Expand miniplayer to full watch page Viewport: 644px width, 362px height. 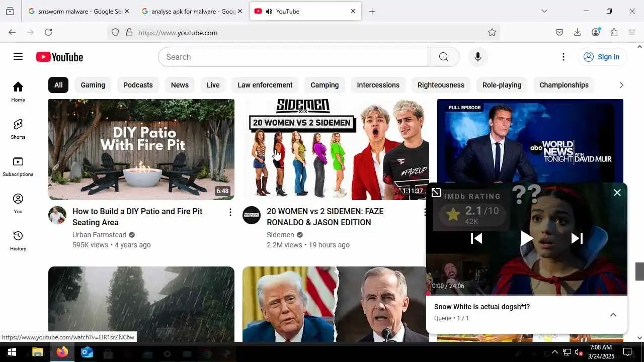(436, 193)
